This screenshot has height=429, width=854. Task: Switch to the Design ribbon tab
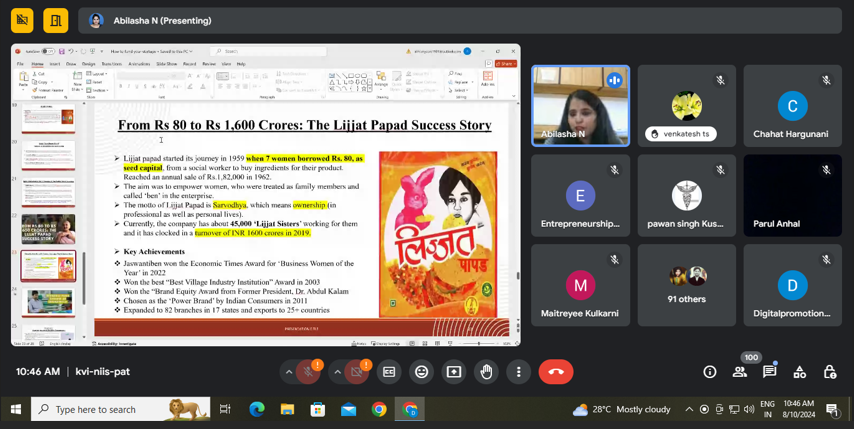[88, 64]
